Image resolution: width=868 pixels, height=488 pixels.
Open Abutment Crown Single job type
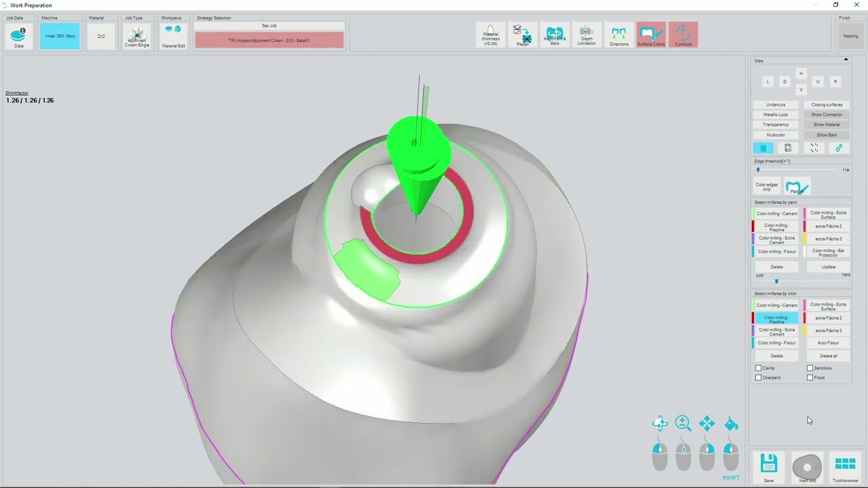click(137, 36)
